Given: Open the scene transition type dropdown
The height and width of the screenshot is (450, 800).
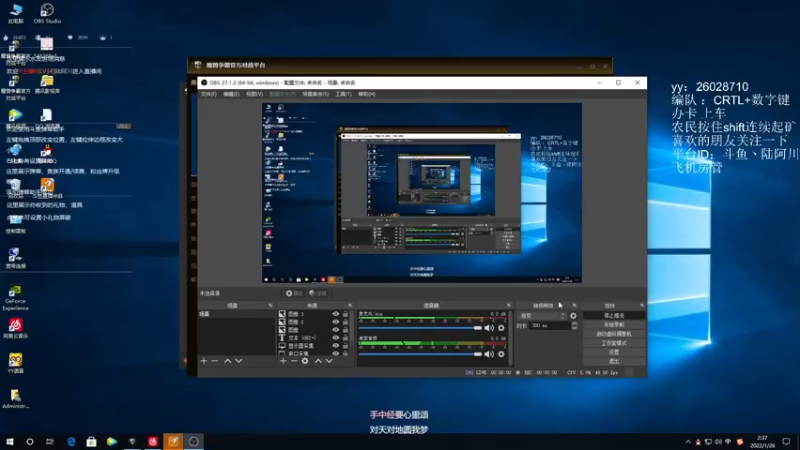Looking at the screenshot, I should point(542,316).
